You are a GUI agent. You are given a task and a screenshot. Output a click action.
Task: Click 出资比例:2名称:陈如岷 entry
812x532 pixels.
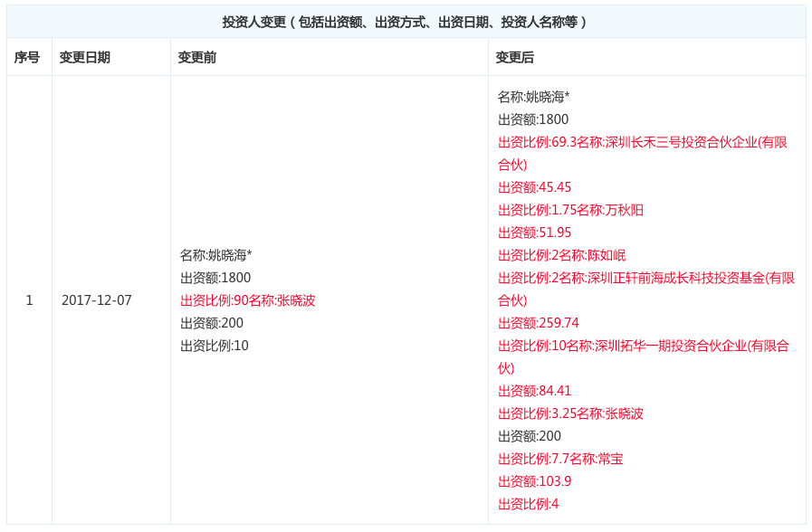[562, 255]
